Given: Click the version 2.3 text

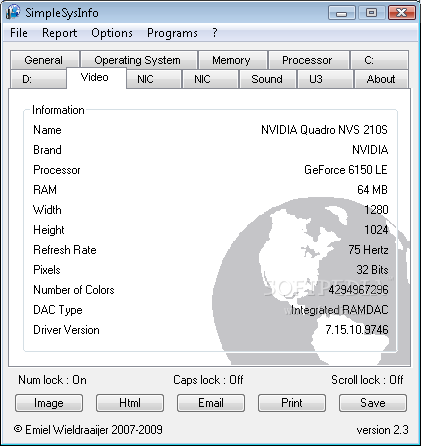Looking at the screenshot, I should [x=382, y=430].
